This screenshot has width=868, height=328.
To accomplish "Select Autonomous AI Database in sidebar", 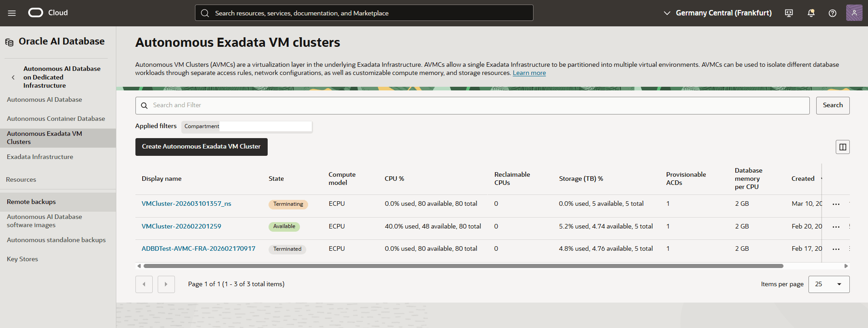I will (45, 99).
